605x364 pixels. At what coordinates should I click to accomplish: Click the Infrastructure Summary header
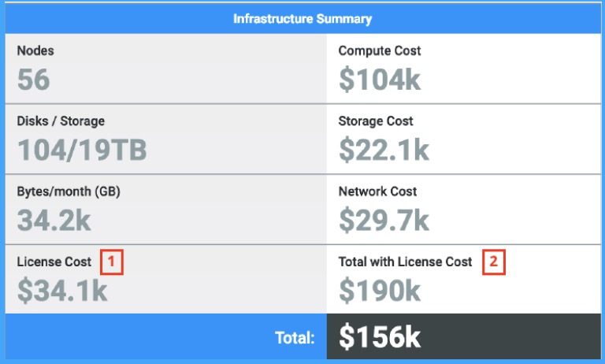tap(302, 19)
